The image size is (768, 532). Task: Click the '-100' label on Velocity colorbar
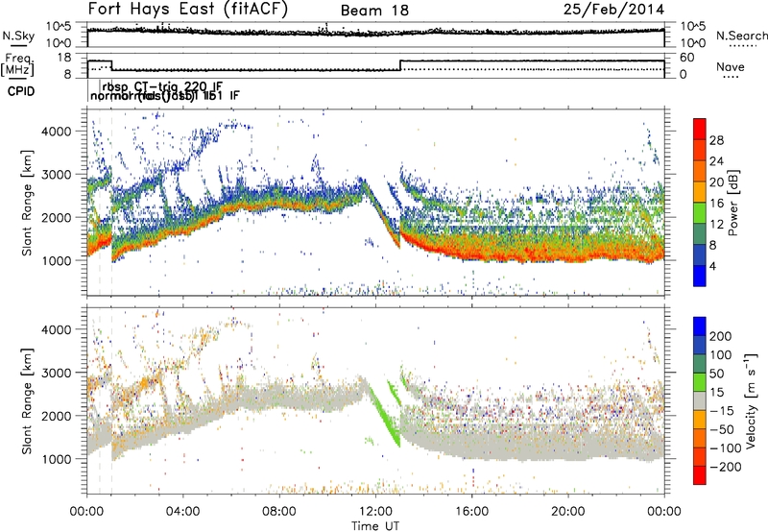[x=726, y=448]
